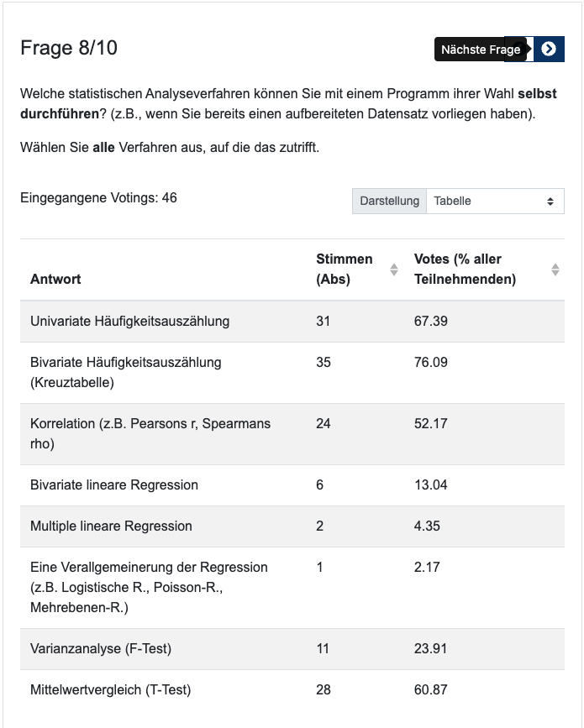Click the Stimmen (Abs) column header text
Viewport: 584px width, 728px height.
coord(345,269)
